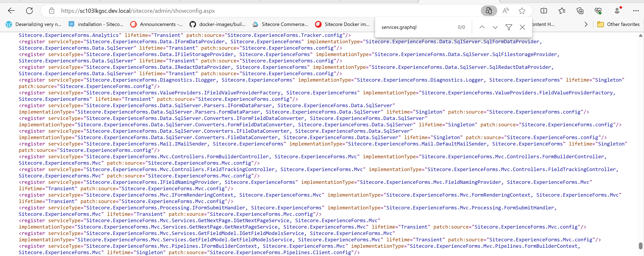
Task: Open Read aloud feature
Action: click(x=506, y=11)
